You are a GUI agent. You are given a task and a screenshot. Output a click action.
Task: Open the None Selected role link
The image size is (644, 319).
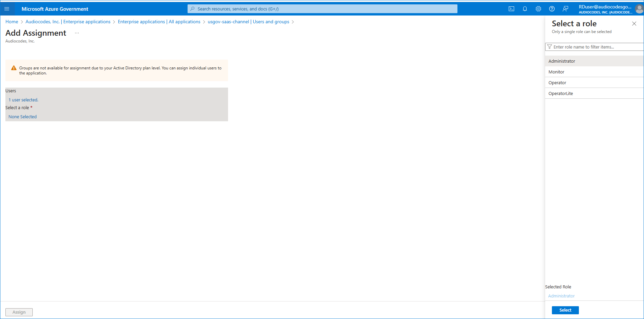tap(23, 117)
